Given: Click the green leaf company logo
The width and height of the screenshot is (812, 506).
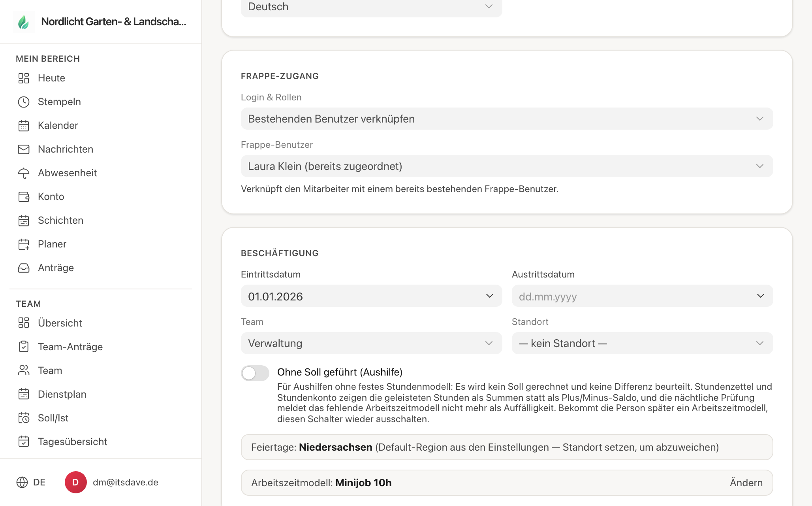Looking at the screenshot, I should point(24,22).
